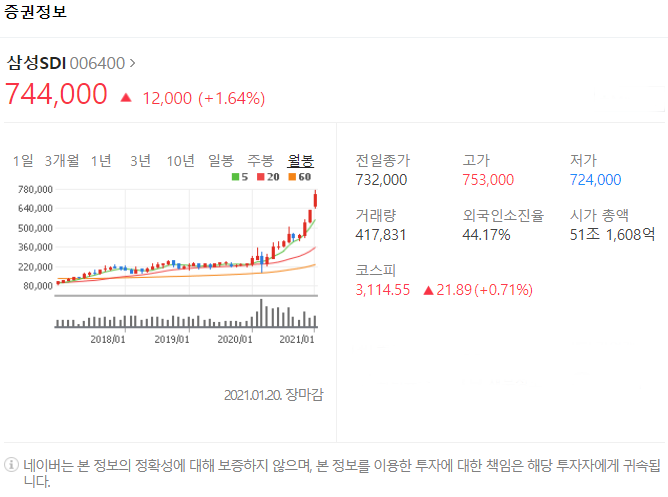668x497 pixels.
Task: Click the chevron arrow after 006400
Action: tap(132, 63)
